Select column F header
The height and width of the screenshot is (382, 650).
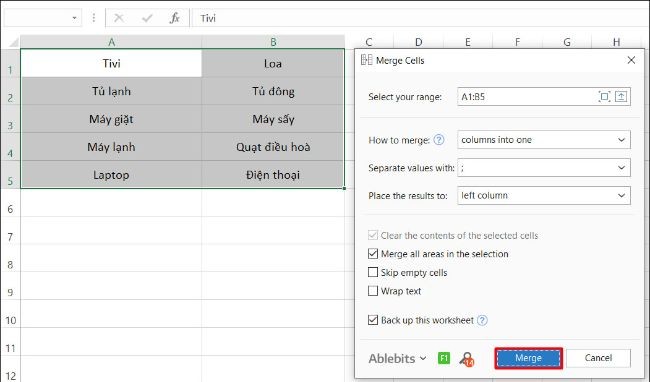coord(517,42)
